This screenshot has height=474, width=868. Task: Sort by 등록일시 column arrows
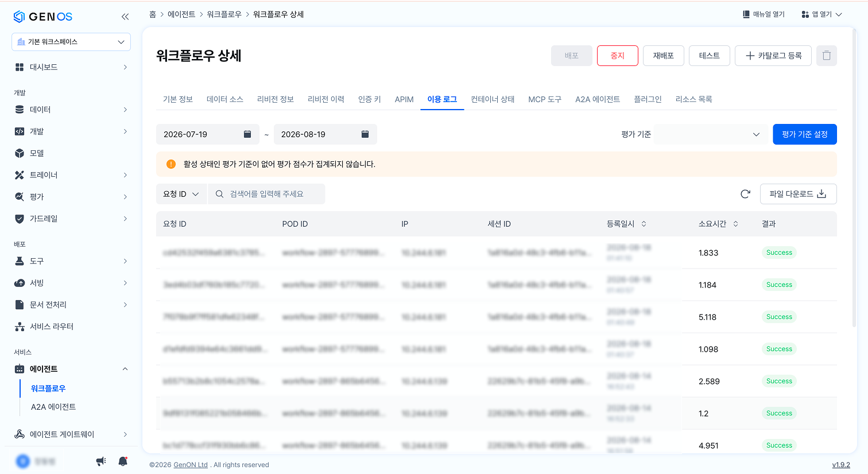tap(644, 224)
